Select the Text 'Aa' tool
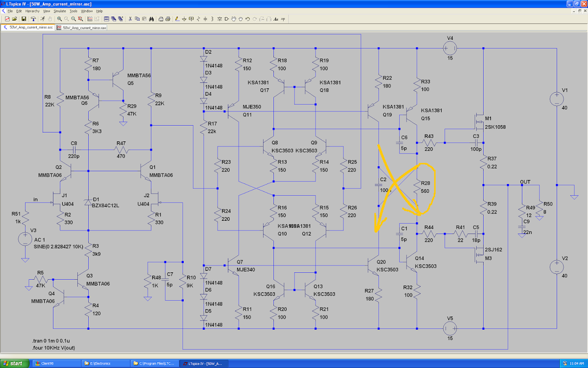 pos(276,19)
